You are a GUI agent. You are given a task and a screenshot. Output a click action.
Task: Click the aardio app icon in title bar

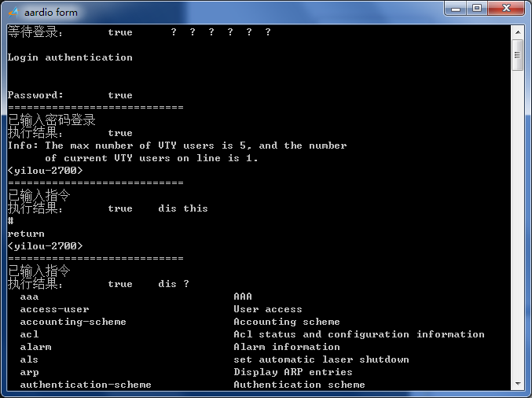(x=13, y=13)
